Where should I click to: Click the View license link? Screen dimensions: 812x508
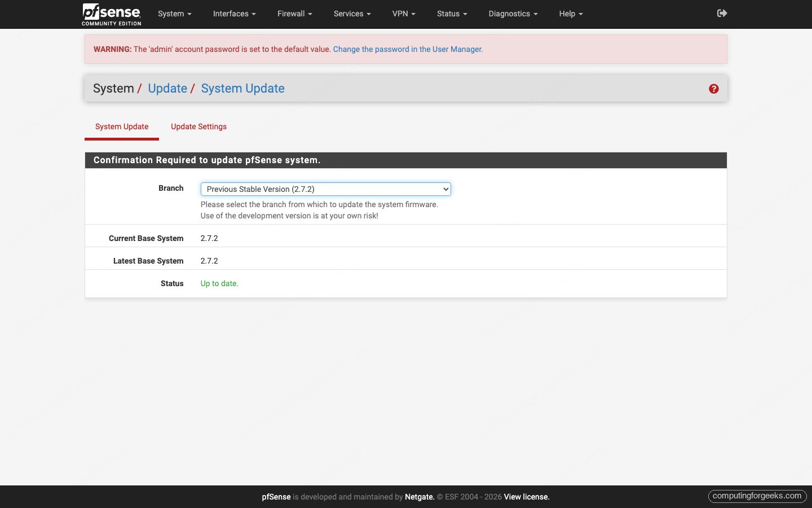(527, 497)
